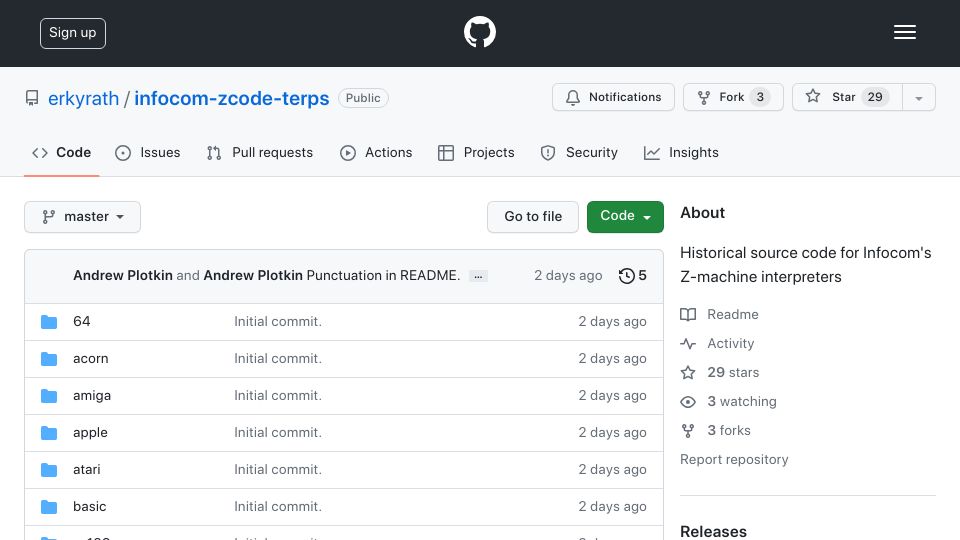Image resolution: width=960 pixels, height=540 pixels.
Task: View commit history clock icon
Action: pos(626,276)
